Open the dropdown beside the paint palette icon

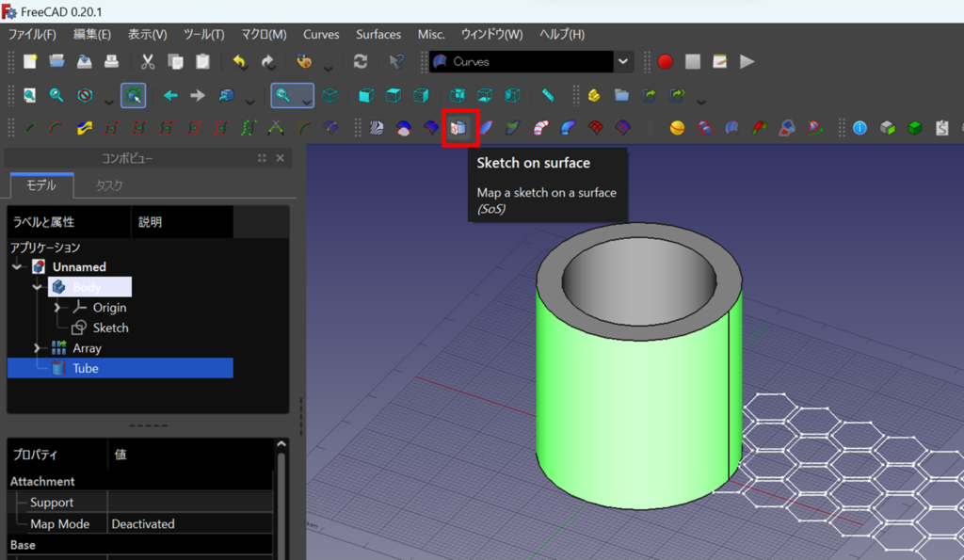328,67
